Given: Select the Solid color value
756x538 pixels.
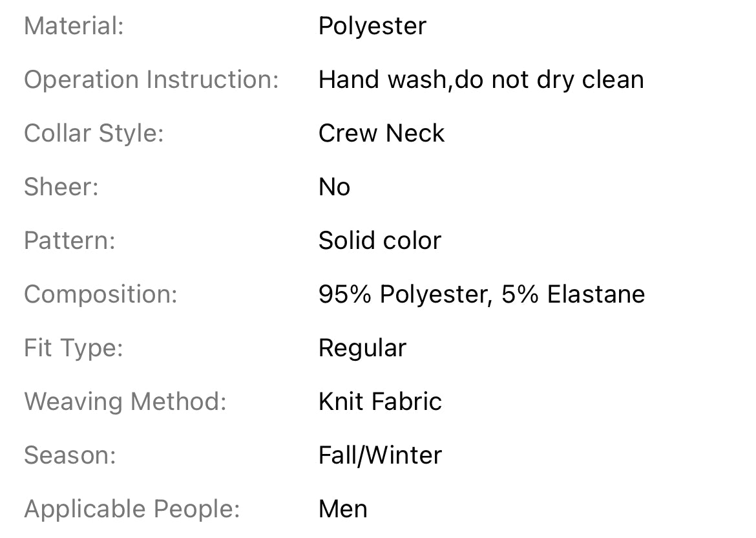Looking at the screenshot, I should 379,241.
